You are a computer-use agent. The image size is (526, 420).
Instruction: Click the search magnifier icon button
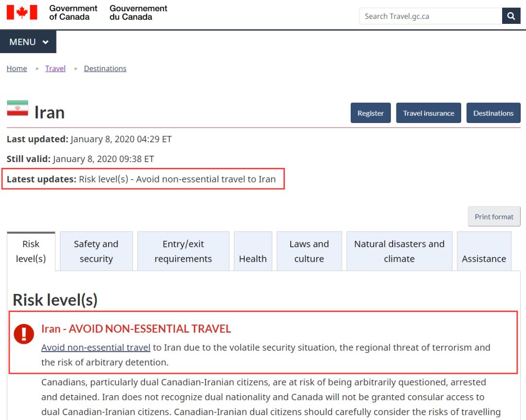tap(511, 16)
